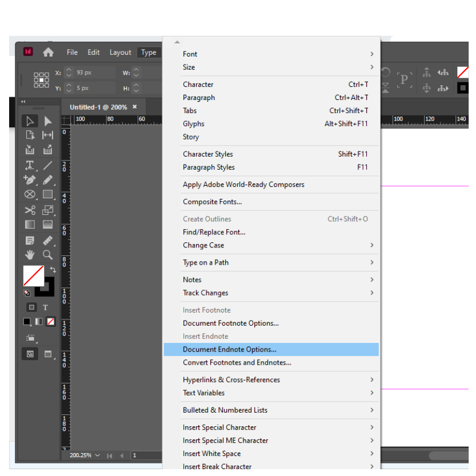Select the Free Transform tool
The image size is (476, 476).
(x=47, y=210)
